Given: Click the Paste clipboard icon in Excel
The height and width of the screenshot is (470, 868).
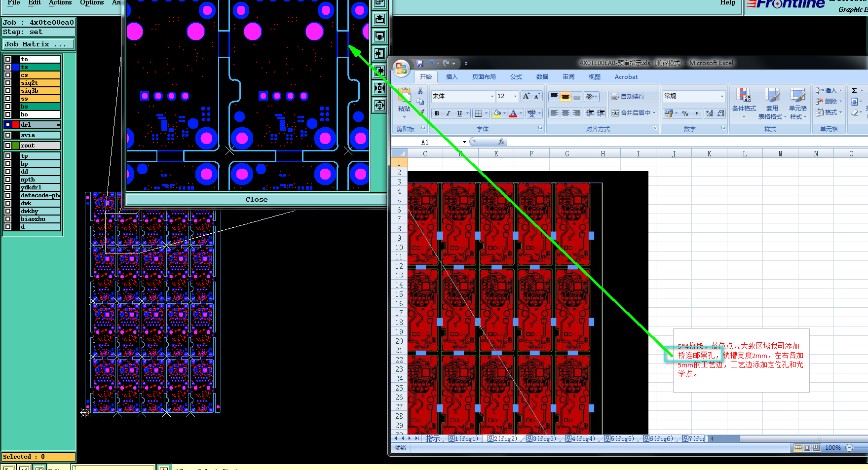Looking at the screenshot, I should pos(404,95).
